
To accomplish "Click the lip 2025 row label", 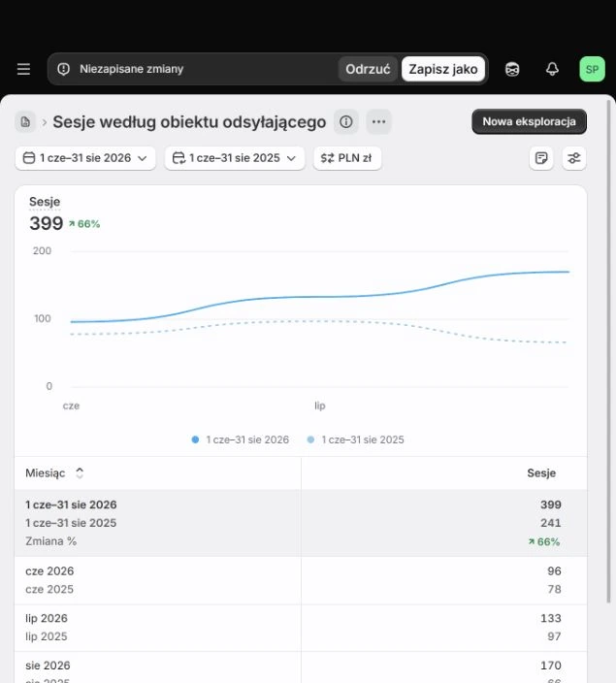I will 47,636.
